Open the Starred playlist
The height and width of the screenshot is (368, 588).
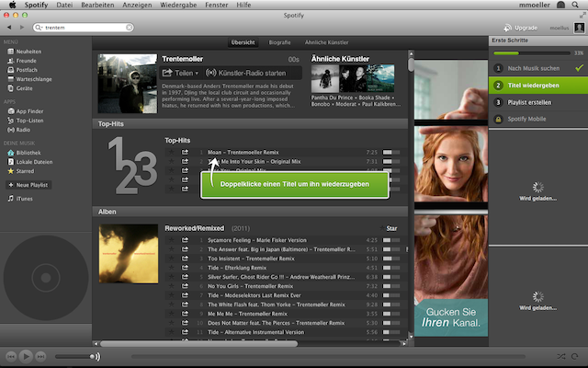tap(20, 171)
